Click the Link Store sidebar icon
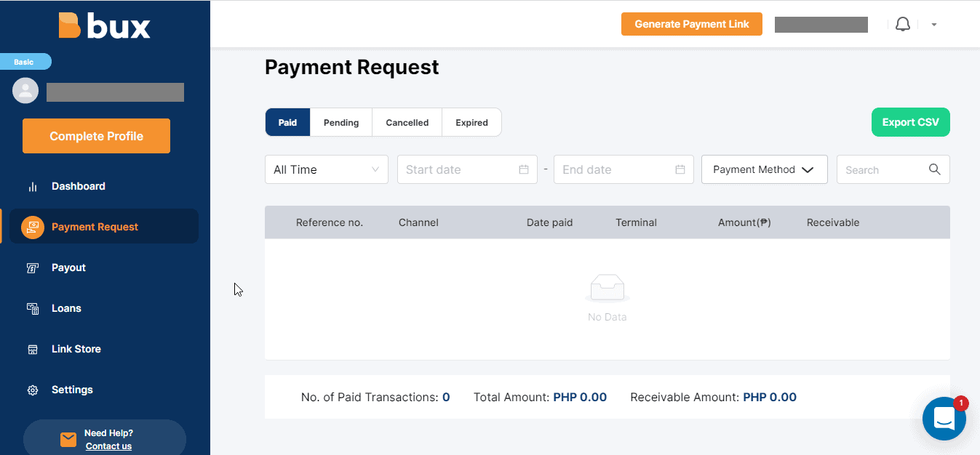The height and width of the screenshot is (455, 980). pos(32,349)
